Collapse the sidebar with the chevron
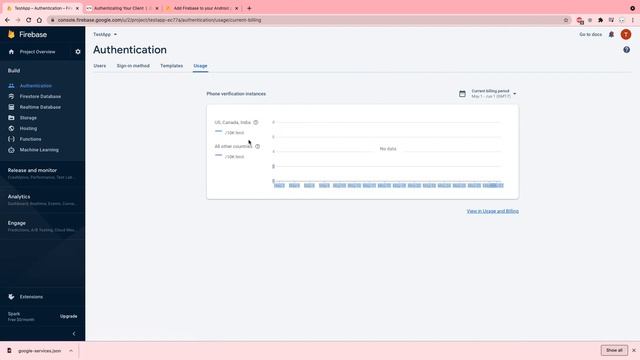 74,333
